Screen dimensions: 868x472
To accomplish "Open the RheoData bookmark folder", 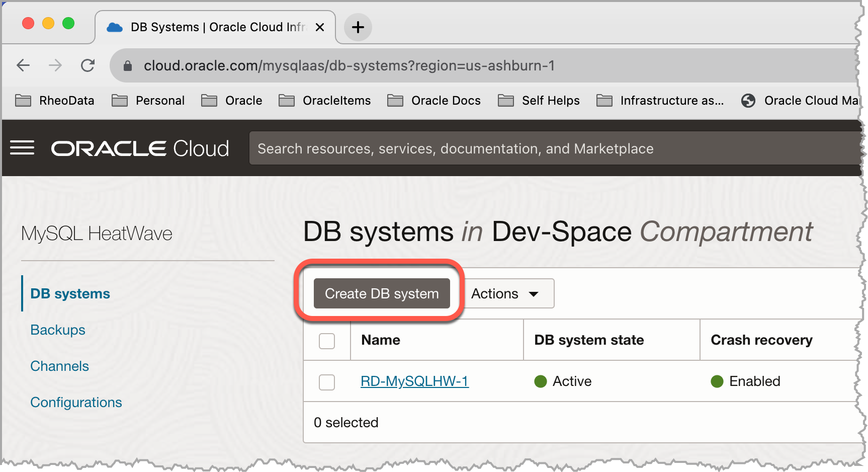I will (x=55, y=101).
